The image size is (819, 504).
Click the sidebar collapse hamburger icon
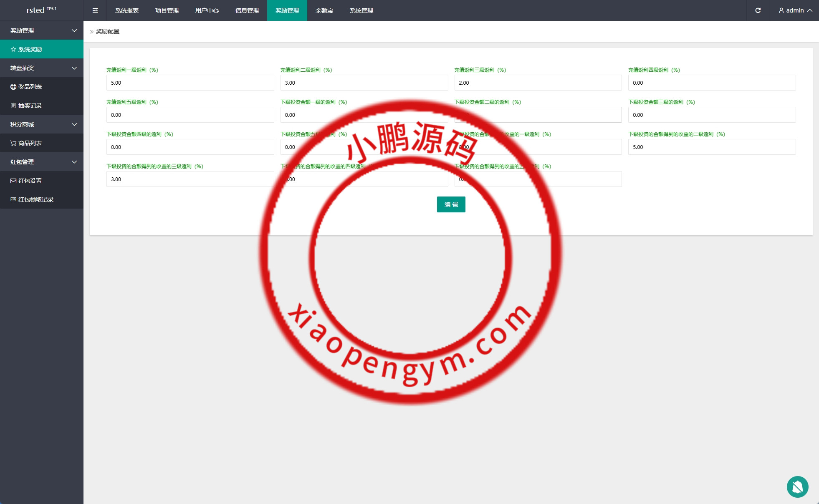tap(95, 10)
